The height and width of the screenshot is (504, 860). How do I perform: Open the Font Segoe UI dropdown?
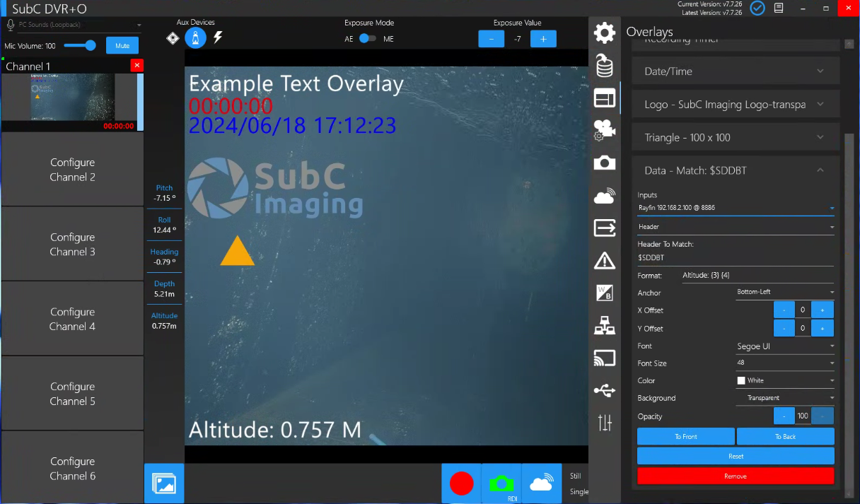click(x=785, y=346)
